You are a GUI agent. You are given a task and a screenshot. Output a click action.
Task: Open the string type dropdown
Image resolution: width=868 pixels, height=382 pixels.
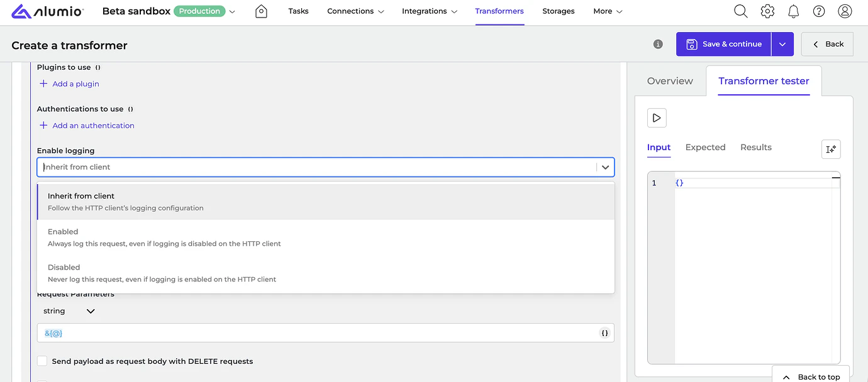point(69,311)
